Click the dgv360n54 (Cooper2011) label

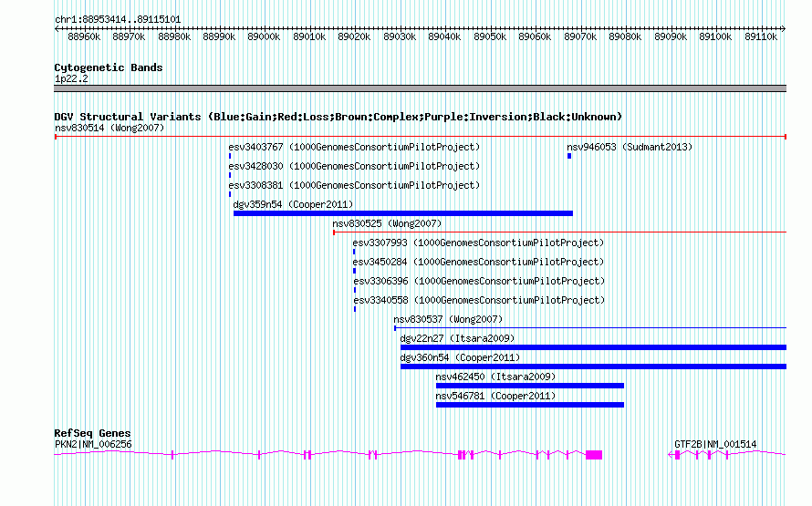[460, 357]
